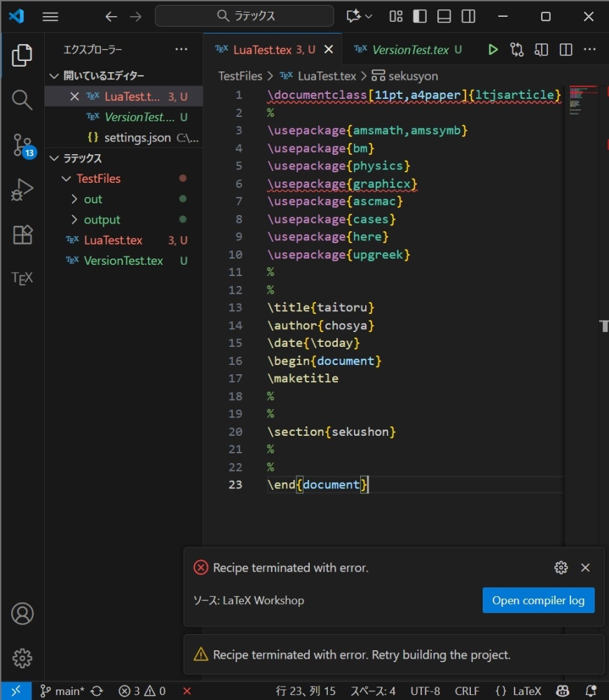Open the Search view in activity bar
Viewport: 609px width, 700px height.
coord(21,99)
